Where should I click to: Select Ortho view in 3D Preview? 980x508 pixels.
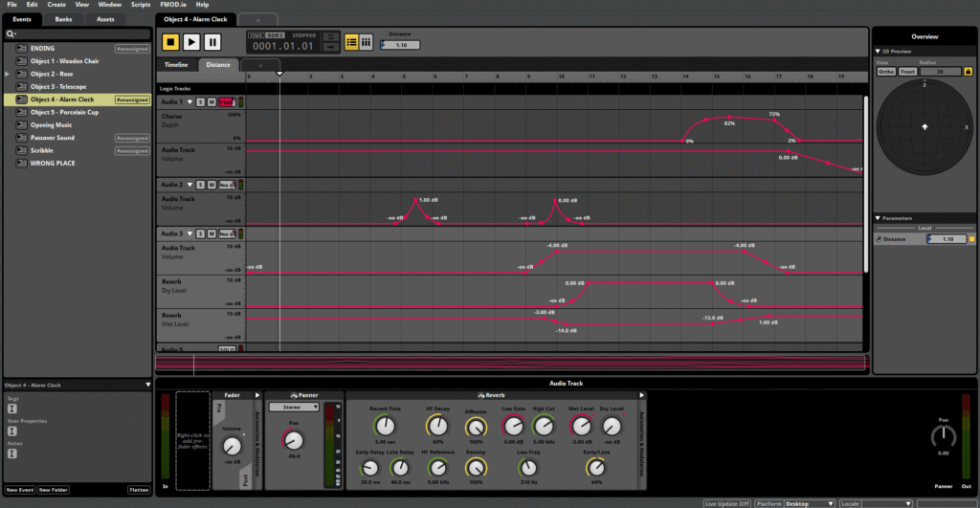[885, 72]
